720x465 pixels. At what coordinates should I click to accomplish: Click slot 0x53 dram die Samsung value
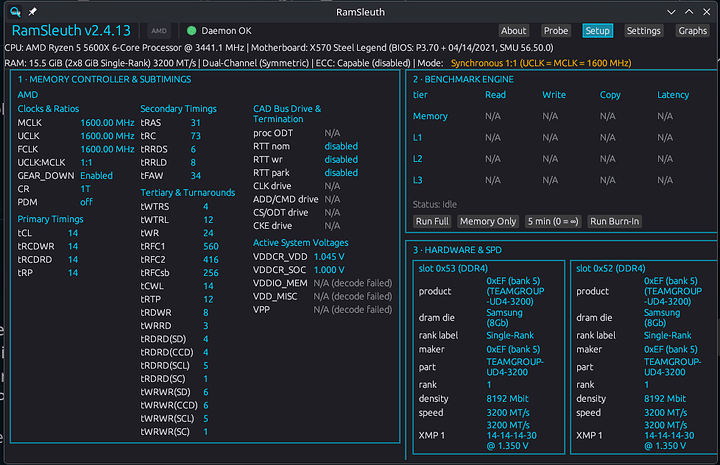pyautogui.click(x=504, y=318)
